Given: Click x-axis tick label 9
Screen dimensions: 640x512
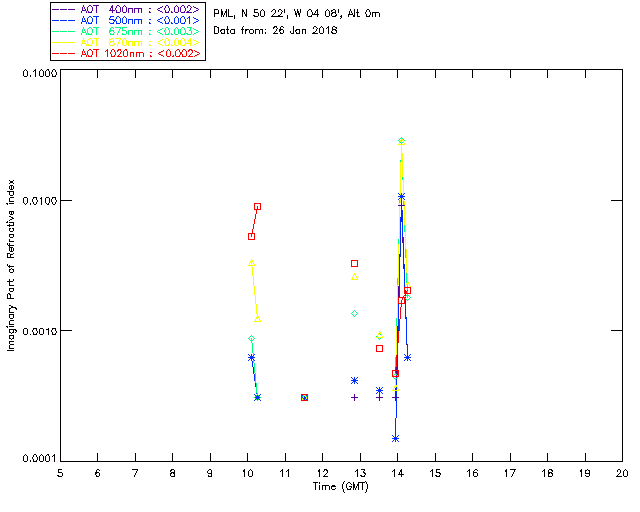Looking at the screenshot, I should pos(210,473).
